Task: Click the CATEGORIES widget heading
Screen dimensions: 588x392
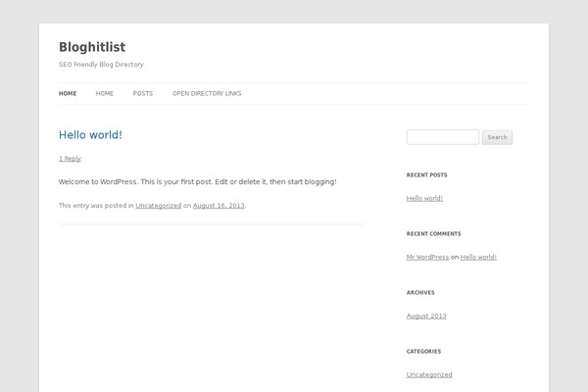Action: click(423, 352)
